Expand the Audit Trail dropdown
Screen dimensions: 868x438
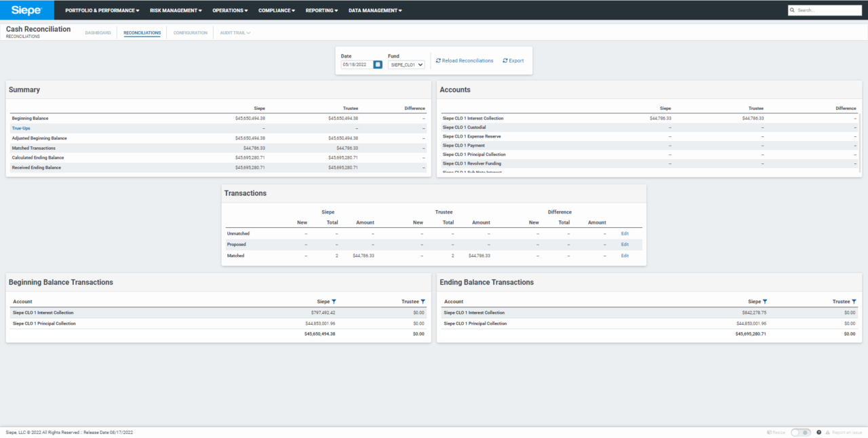[235, 33]
